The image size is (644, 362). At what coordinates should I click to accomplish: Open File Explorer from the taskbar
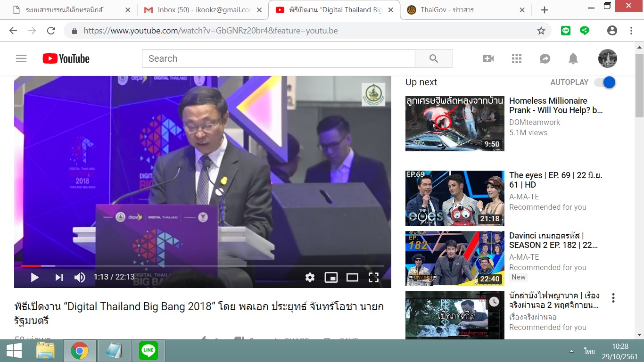pyautogui.click(x=45, y=351)
